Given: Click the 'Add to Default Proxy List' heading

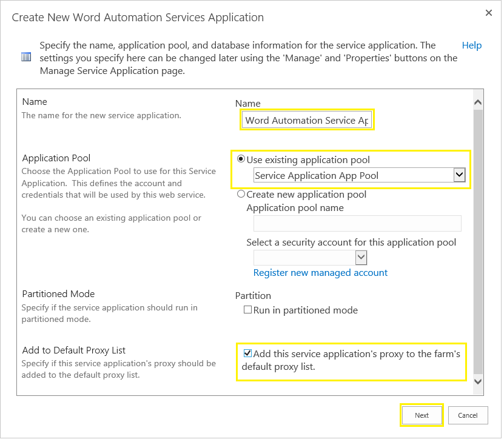Looking at the screenshot, I should (x=73, y=350).
